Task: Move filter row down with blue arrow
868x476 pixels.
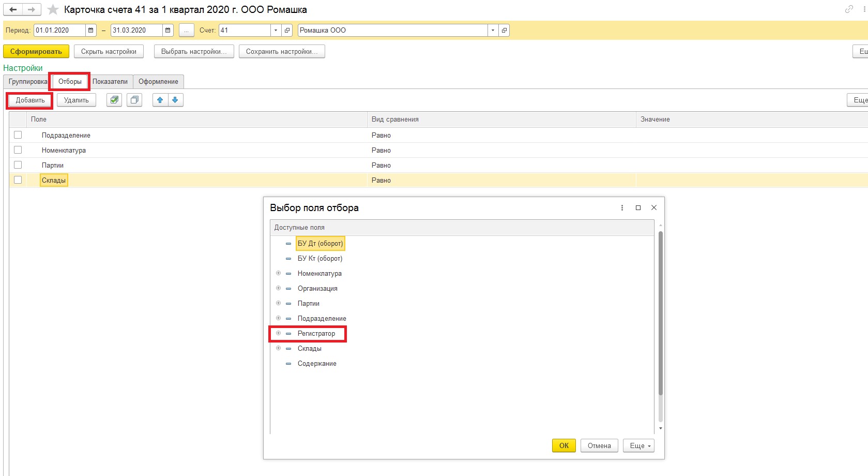Action: [175, 100]
